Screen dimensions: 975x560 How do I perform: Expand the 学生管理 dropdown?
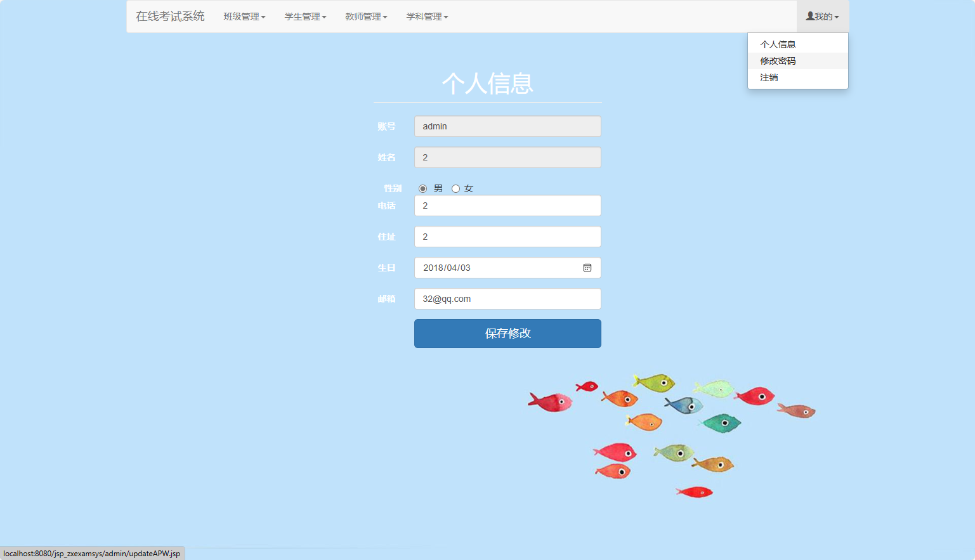click(x=305, y=16)
